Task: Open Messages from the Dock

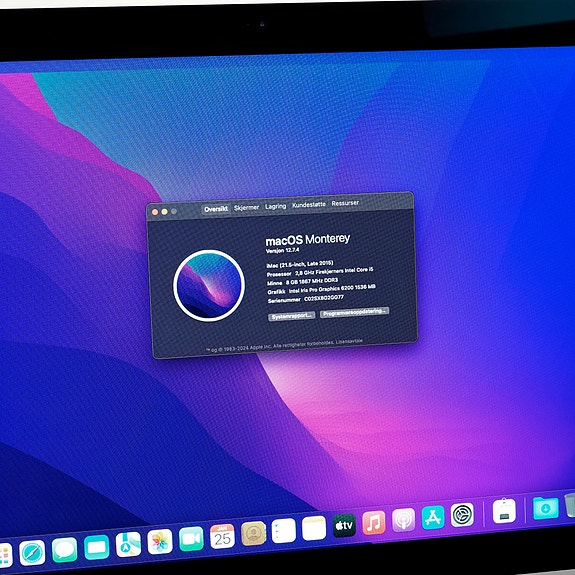Action: tap(65, 550)
